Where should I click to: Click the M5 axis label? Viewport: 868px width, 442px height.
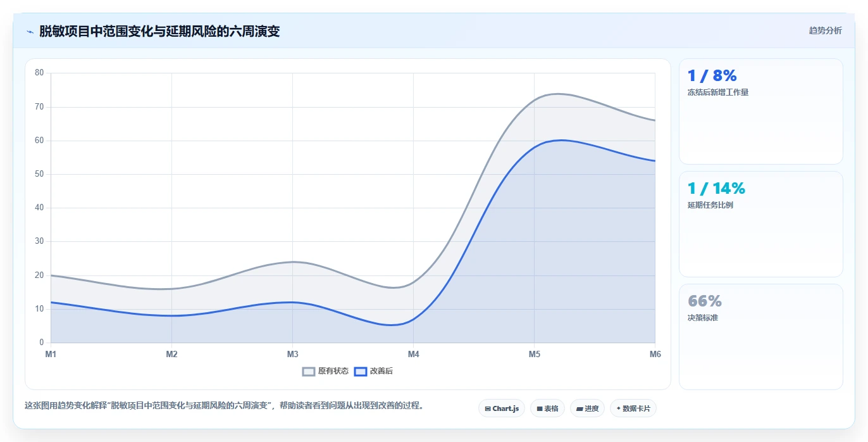535,354
